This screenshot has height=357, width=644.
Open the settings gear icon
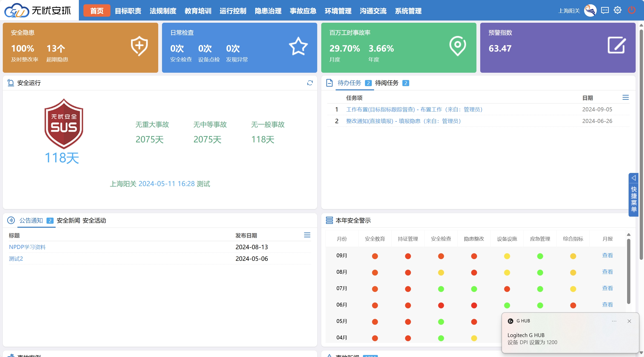[617, 10]
